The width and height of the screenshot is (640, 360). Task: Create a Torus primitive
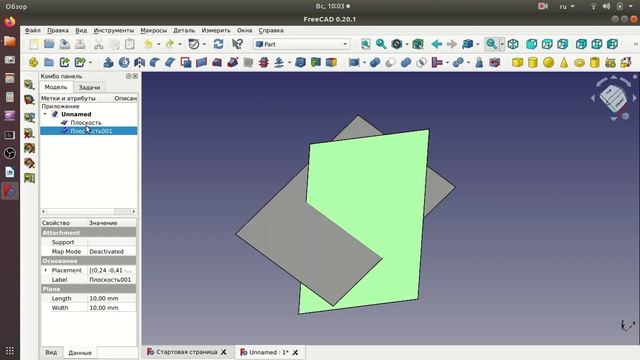[x=579, y=62]
